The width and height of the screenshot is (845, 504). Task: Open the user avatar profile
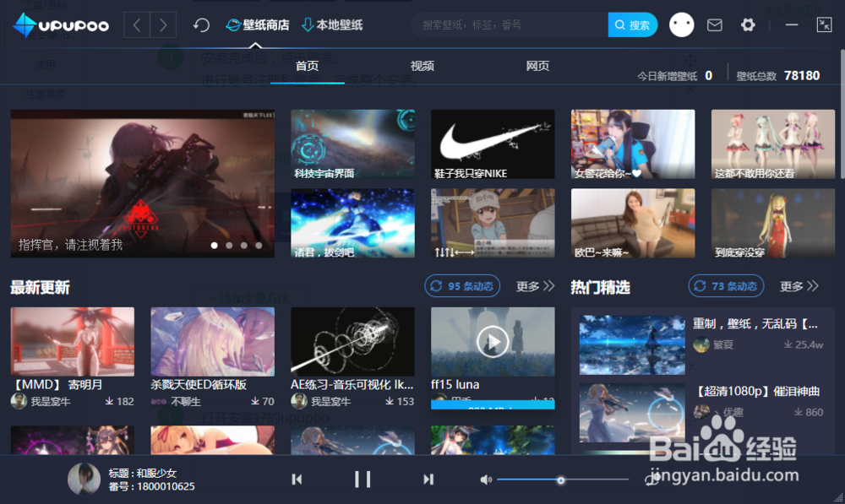click(681, 24)
